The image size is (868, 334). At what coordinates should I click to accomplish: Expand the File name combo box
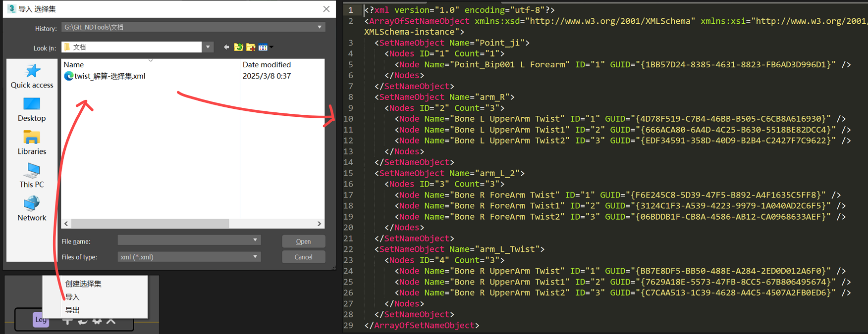(255, 240)
